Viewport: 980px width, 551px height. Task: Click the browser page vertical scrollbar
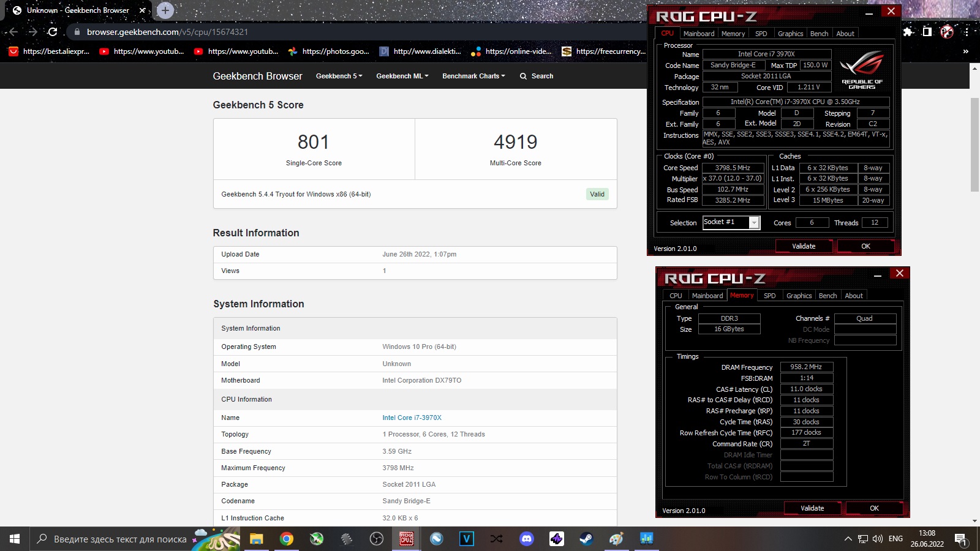(x=974, y=144)
